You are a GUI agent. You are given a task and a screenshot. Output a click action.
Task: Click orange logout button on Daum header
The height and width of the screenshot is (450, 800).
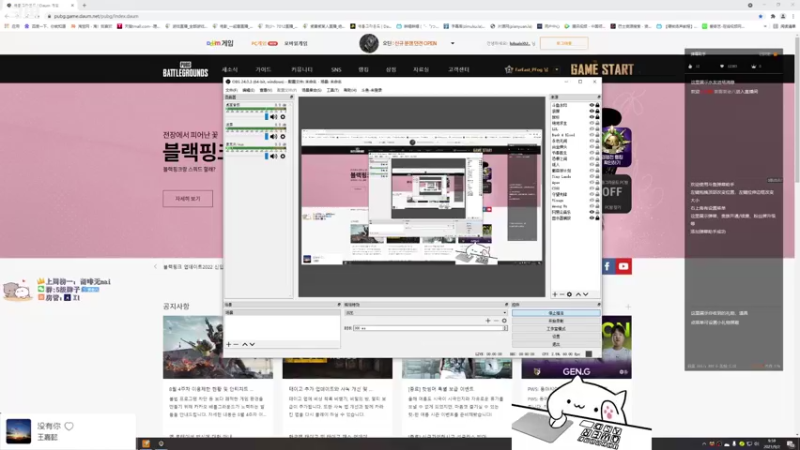pos(564,43)
